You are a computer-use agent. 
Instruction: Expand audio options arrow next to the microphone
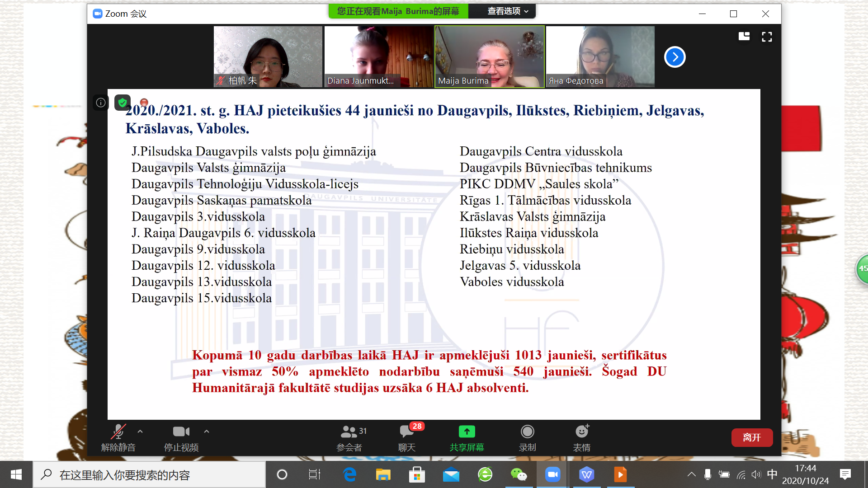pyautogui.click(x=140, y=432)
